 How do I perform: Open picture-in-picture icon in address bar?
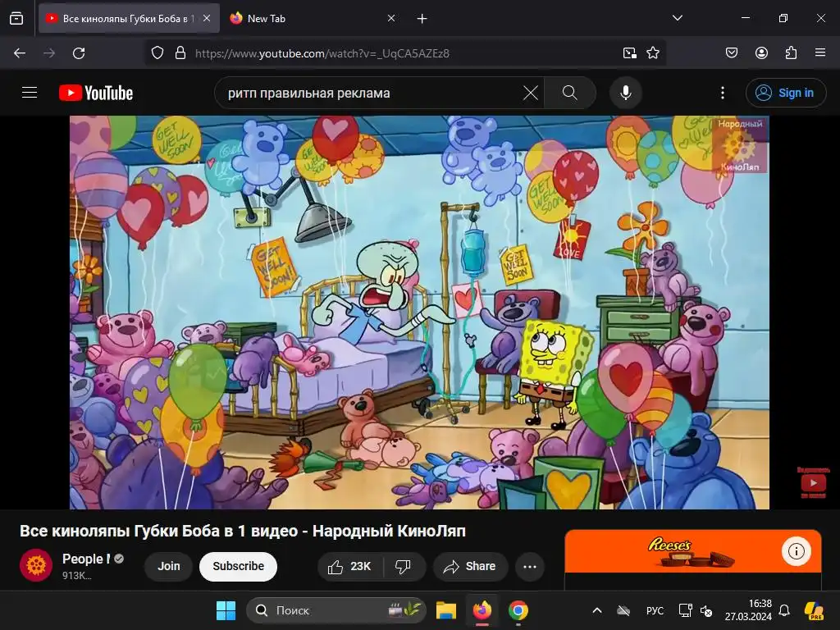(629, 53)
